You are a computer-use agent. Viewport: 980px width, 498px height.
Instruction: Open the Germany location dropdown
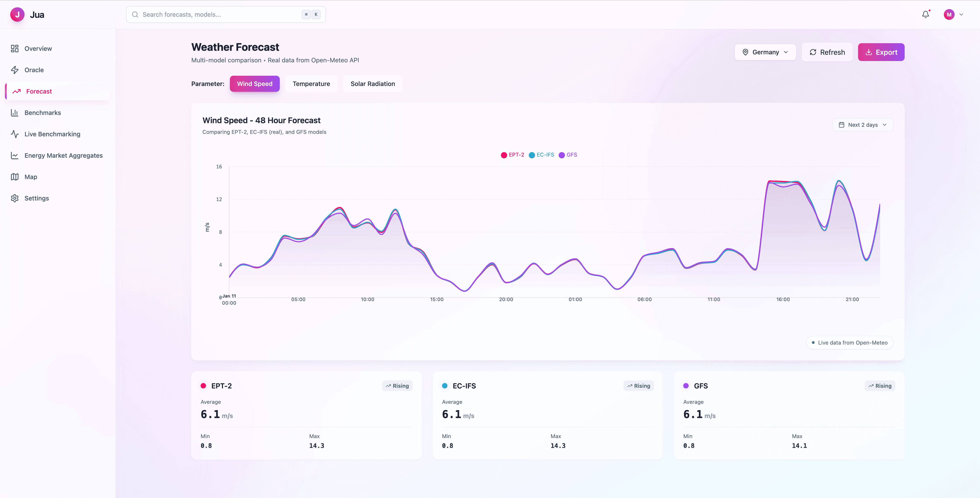(x=765, y=52)
